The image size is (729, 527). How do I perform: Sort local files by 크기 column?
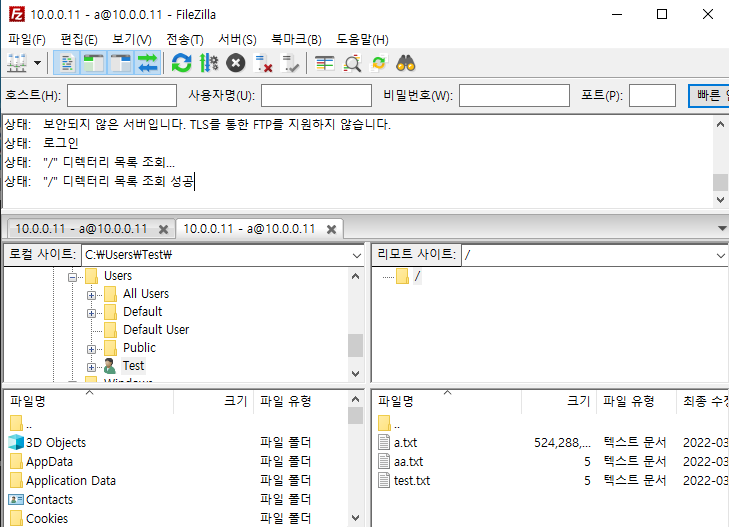click(x=214, y=401)
